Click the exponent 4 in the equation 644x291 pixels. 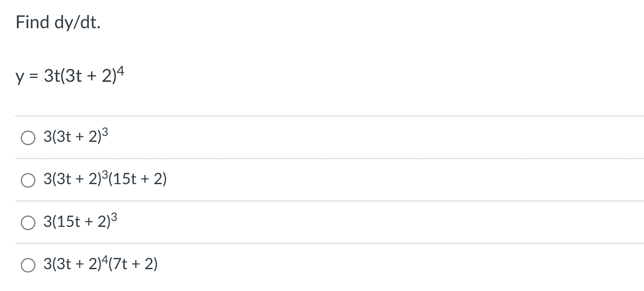tap(121, 69)
